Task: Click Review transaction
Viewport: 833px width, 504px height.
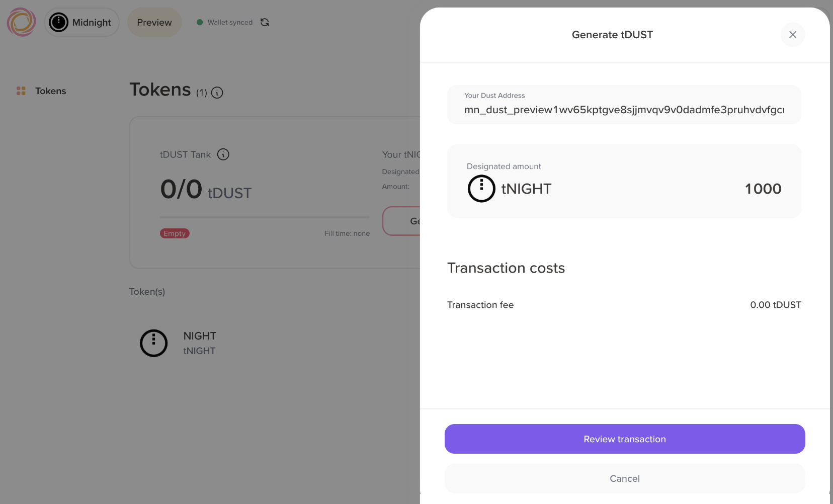Action: click(624, 439)
